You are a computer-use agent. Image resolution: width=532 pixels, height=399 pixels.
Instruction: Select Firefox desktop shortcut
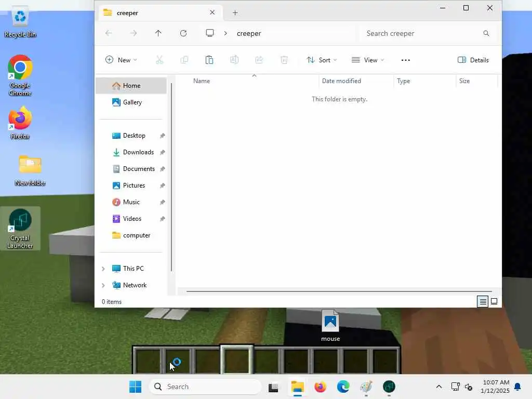coord(20,123)
